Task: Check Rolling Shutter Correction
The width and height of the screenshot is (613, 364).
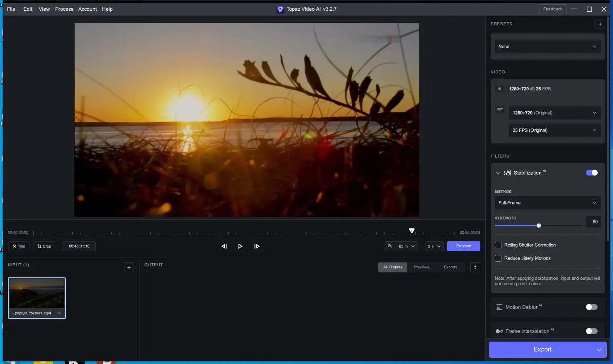Action: click(498, 245)
